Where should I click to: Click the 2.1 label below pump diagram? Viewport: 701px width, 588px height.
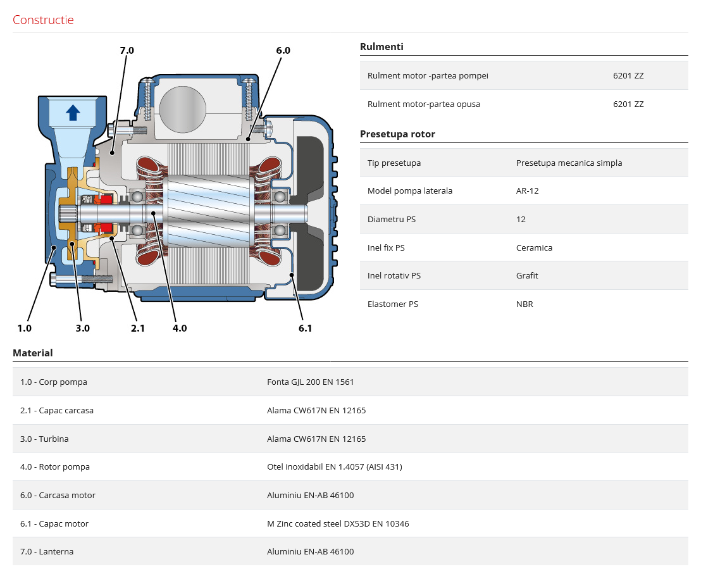137,328
